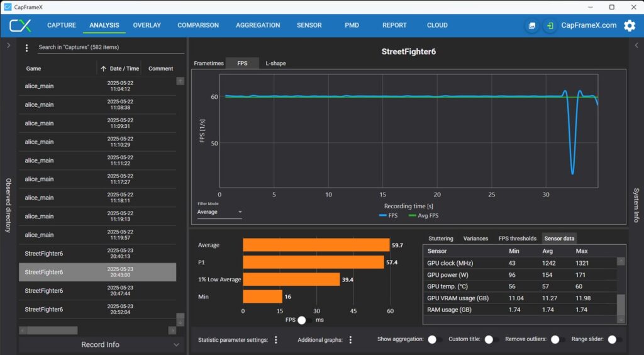Select alice_main capture at 11:17:27
The width and height of the screenshot is (644, 355).
point(97,179)
